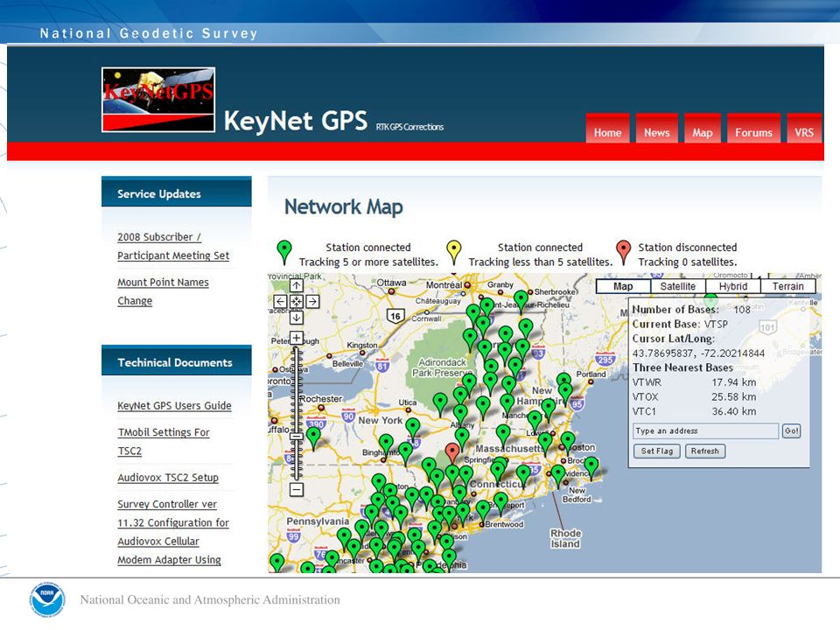Pan the map down with arrow control
Viewport: 840px width, 630px height.
click(297, 318)
